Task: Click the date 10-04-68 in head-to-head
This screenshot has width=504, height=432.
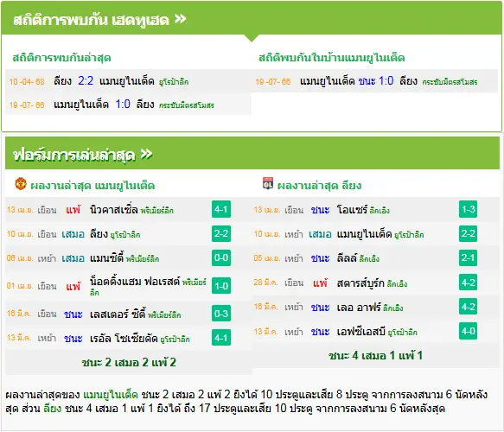Action: (27, 81)
